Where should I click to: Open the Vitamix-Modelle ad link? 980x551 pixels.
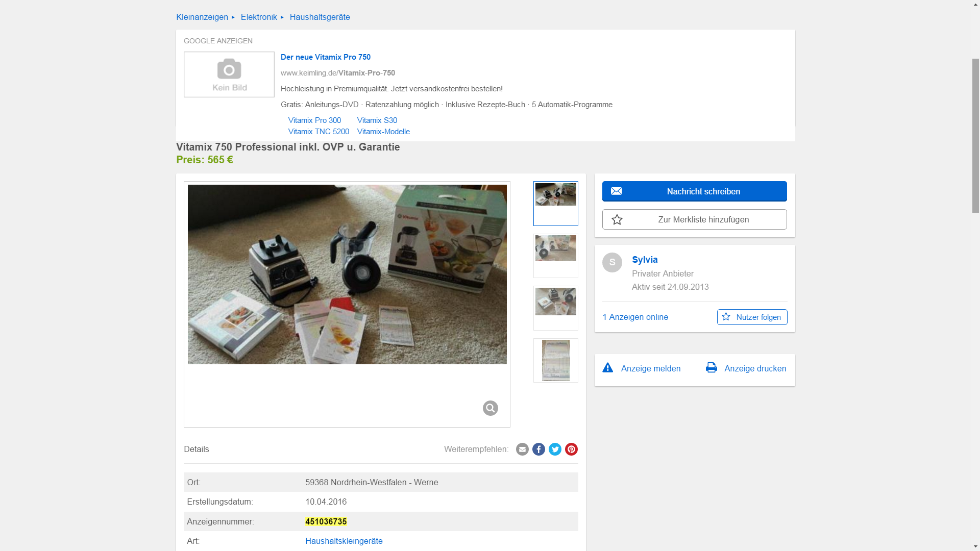pos(383,132)
